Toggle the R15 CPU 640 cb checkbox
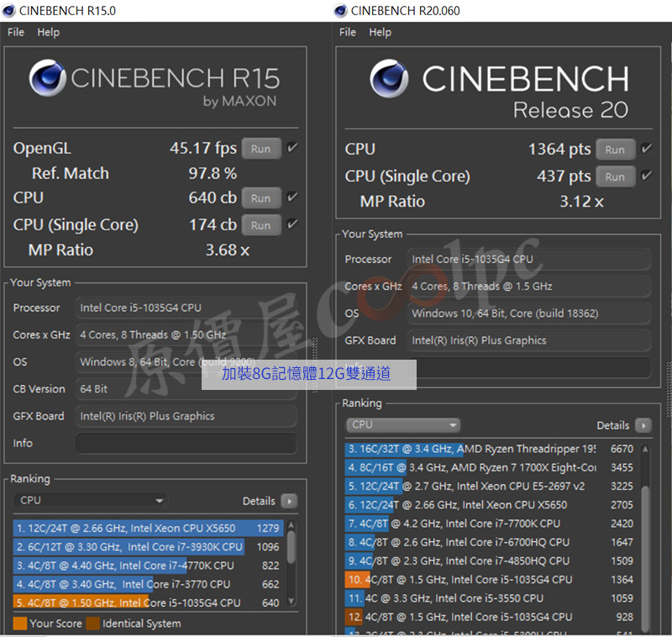Image resolution: width=672 pixels, height=637 pixels. pos(292,197)
